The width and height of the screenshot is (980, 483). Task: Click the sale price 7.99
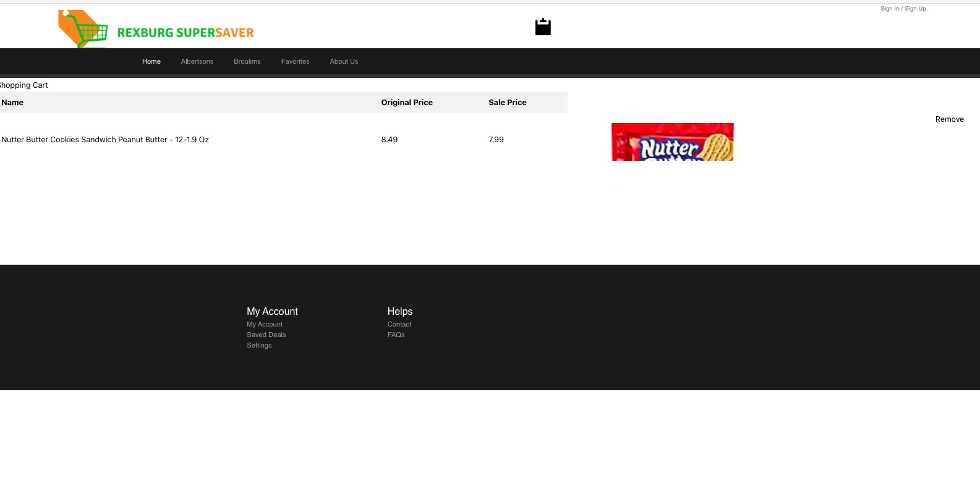click(x=496, y=140)
